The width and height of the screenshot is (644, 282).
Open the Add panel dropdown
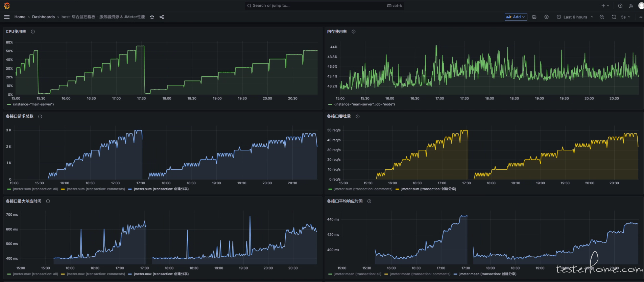(516, 17)
